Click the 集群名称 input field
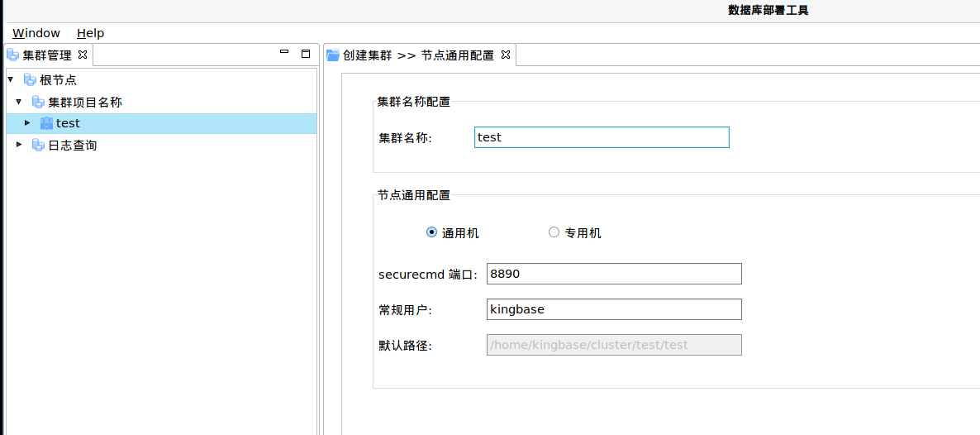 [602, 137]
